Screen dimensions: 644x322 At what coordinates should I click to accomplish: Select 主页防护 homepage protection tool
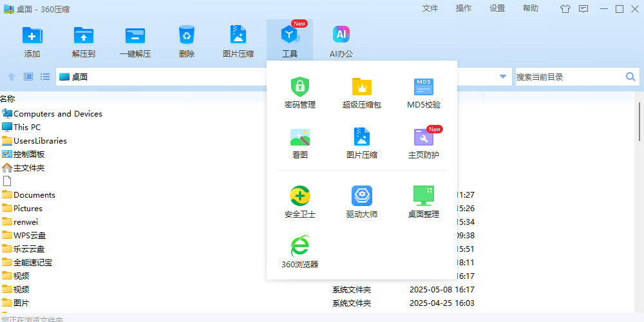pyautogui.click(x=424, y=143)
